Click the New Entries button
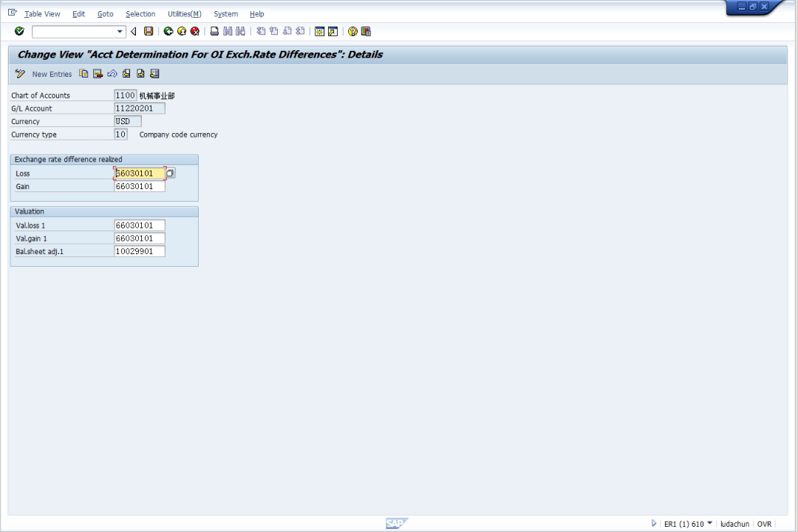The height and width of the screenshot is (532, 798). 51,74
